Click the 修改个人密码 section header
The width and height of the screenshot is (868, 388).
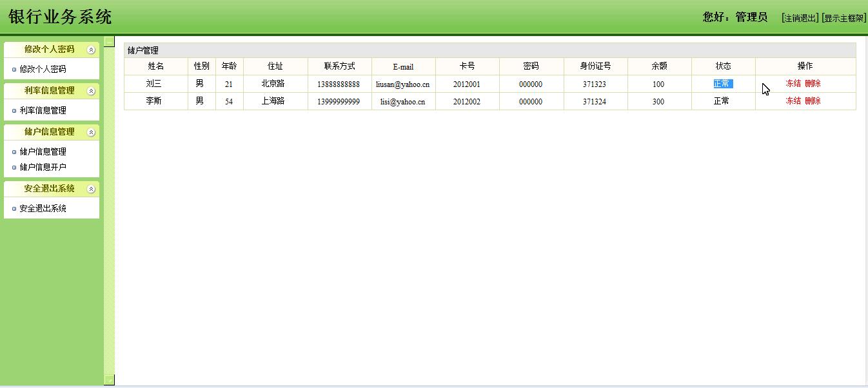point(52,50)
